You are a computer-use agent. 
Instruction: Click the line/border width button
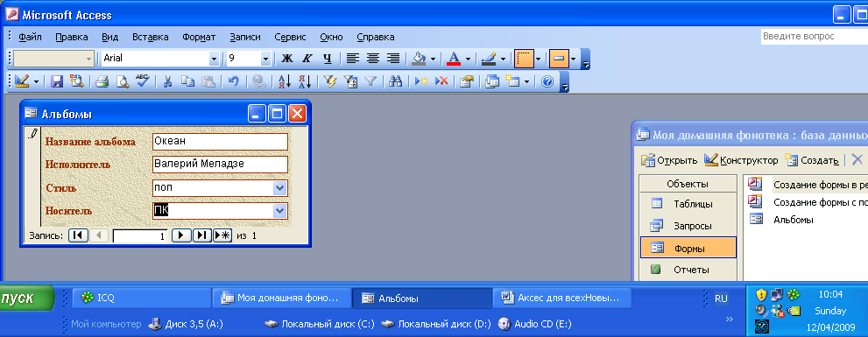(x=524, y=58)
